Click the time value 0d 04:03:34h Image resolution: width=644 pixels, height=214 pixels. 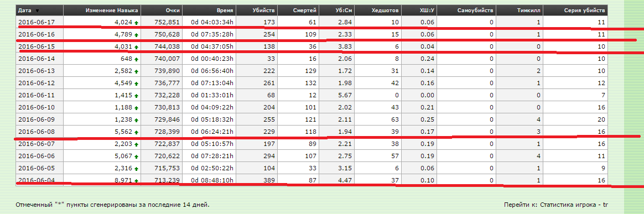click(x=212, y=23)
